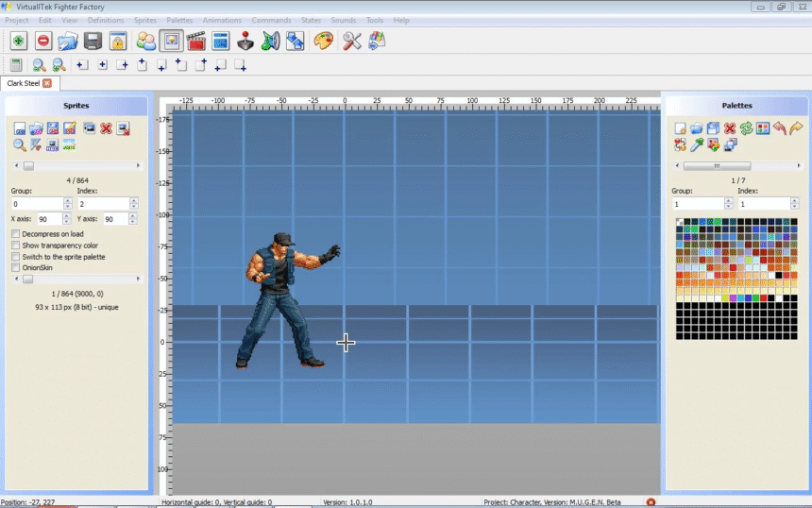The height and width of the screenshot is (508, 812).
Task: Increase the palette Index spinner value
Action: point(795,201)
